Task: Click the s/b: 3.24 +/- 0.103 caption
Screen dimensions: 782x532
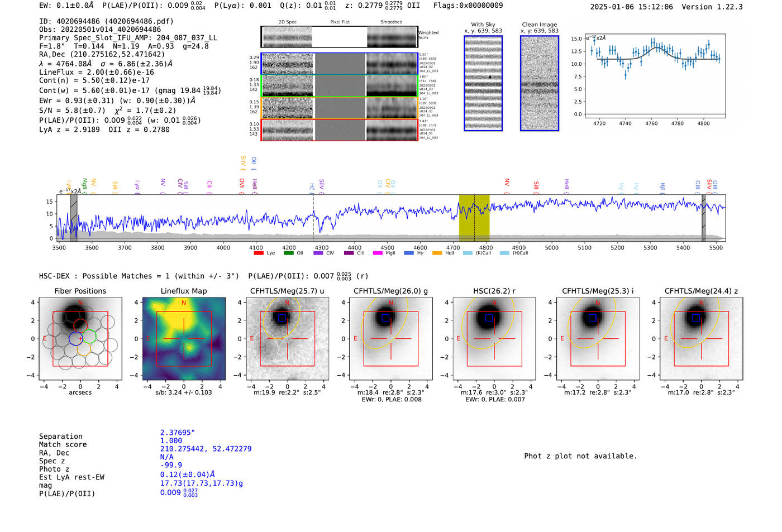Action: coord(184,392)
